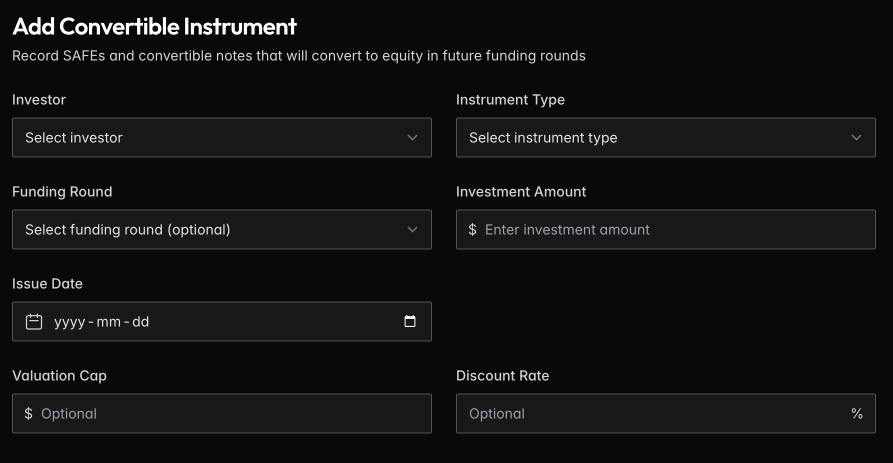Click the dollar sign in Investment Amount
This screenshot has width=893, height=463.
472,230
